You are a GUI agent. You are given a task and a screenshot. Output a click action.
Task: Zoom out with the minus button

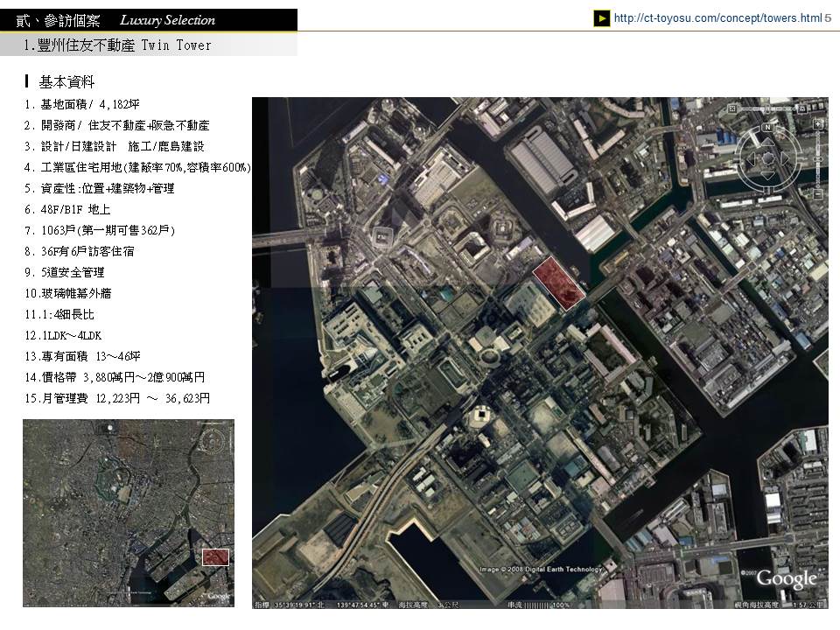[817, 193]
